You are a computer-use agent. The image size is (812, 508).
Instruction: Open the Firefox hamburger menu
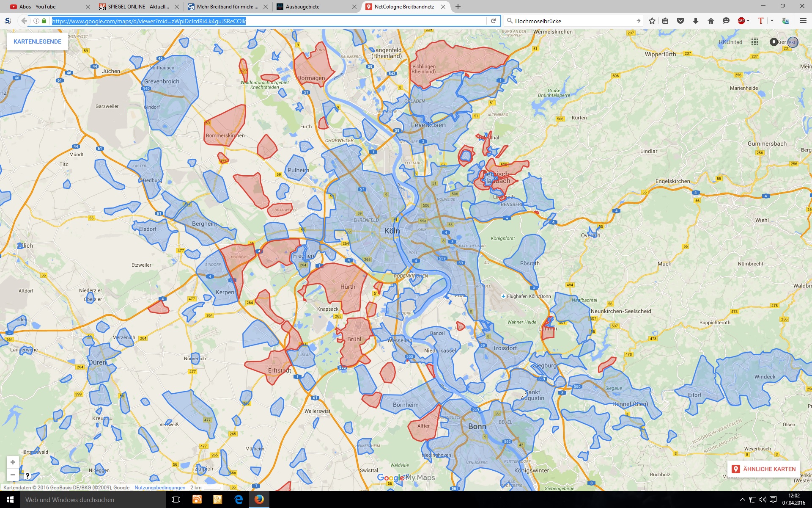(803, 21)
